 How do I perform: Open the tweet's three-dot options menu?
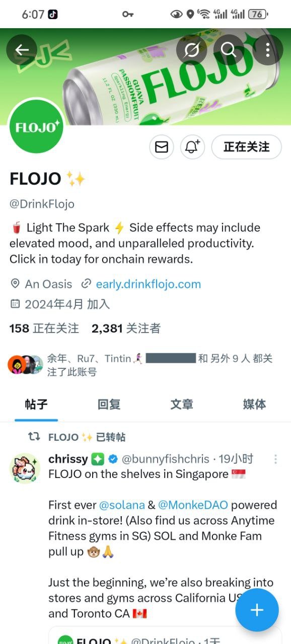pyautogui.click(x=275, y=459)
